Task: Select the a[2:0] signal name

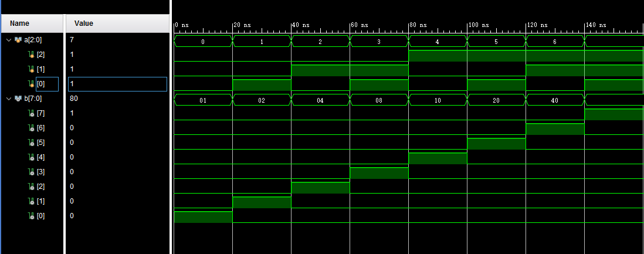Action: pyautogui.click(x=34, y=40)
